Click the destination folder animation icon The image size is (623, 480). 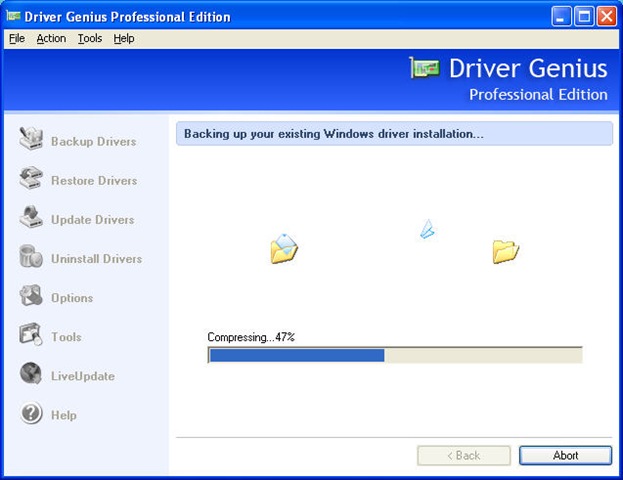coord(505,251)
